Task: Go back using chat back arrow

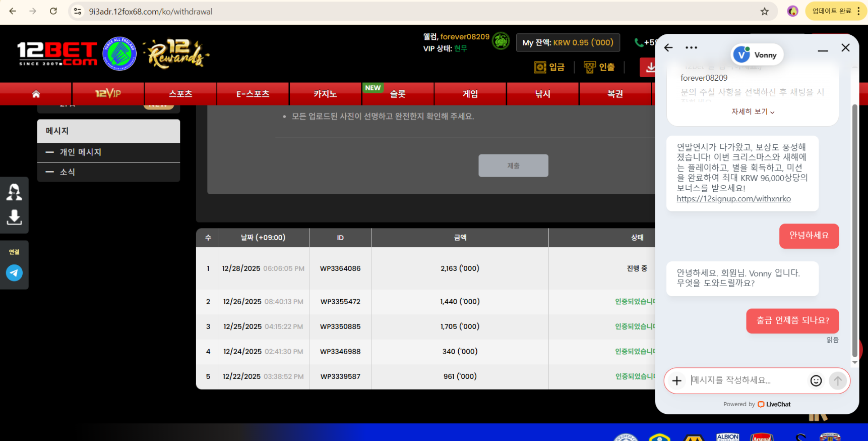Action: (x=668, y=47)
